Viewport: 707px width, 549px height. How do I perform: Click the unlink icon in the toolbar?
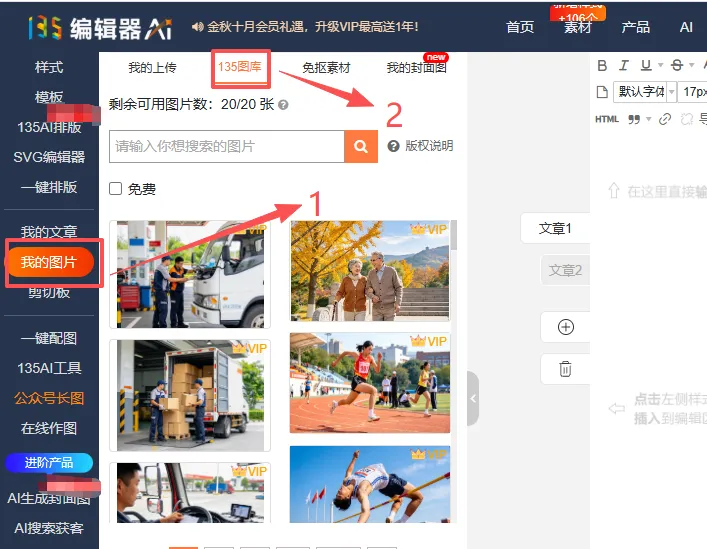pos(686,119)
